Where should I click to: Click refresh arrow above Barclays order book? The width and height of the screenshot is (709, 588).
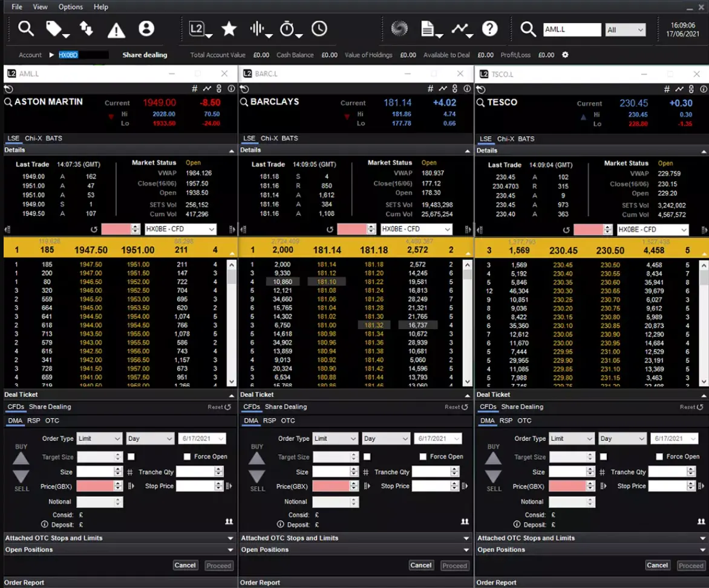pyautogui.click(x=330, y=229)
